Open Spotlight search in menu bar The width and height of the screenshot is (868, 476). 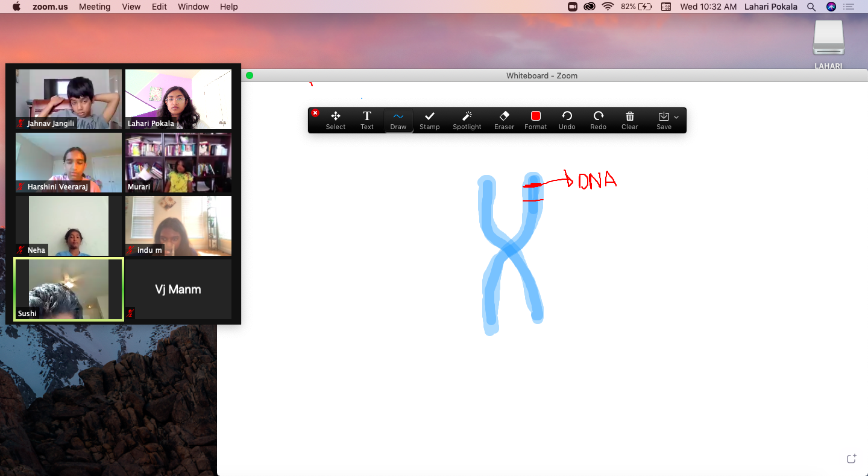811,7
